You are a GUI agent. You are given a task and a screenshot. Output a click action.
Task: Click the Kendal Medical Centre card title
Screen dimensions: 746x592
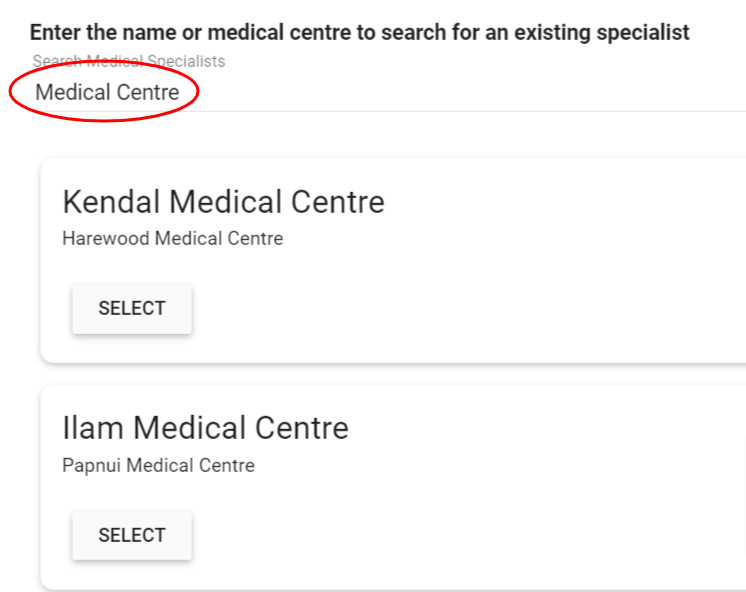tap(223, 202)
